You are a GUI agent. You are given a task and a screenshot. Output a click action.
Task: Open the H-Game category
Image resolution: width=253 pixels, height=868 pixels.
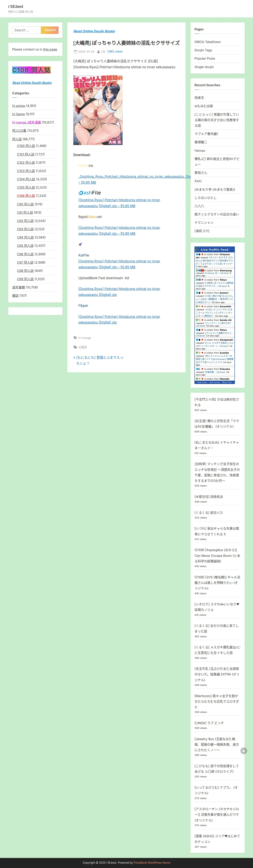[19, 114]
